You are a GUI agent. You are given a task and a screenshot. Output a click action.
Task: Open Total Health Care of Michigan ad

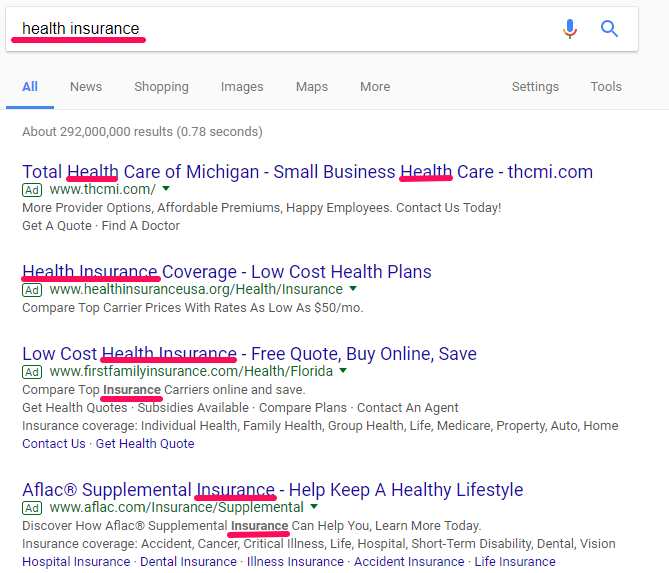(x=307, y=171)
